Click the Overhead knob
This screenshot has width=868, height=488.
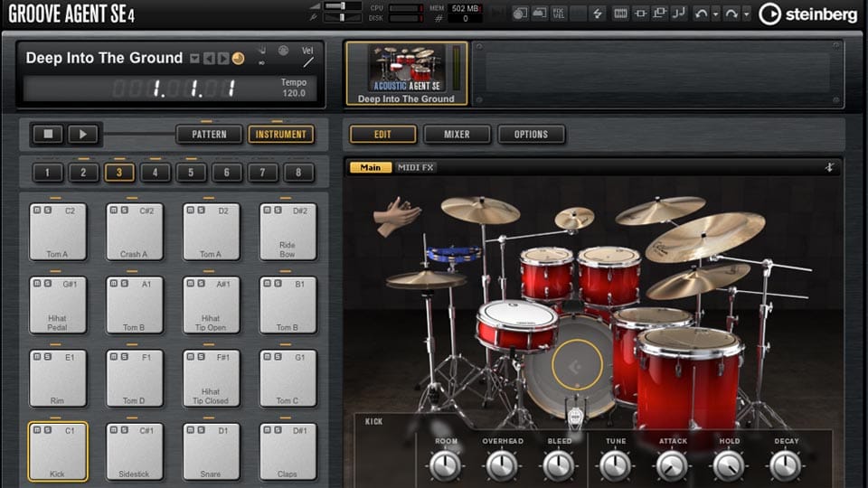(x=502, y=465)
